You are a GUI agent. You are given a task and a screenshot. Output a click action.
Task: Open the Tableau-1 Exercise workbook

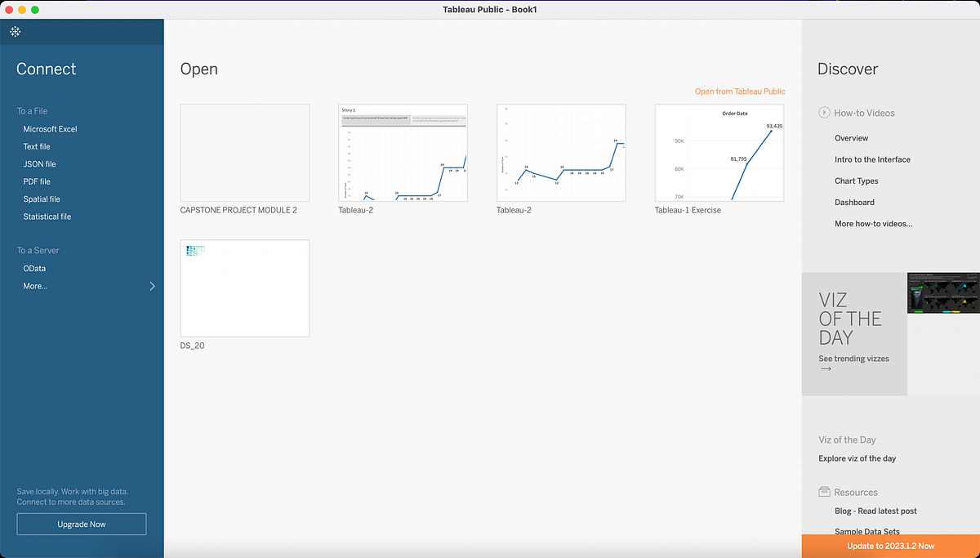coord(719,153)
